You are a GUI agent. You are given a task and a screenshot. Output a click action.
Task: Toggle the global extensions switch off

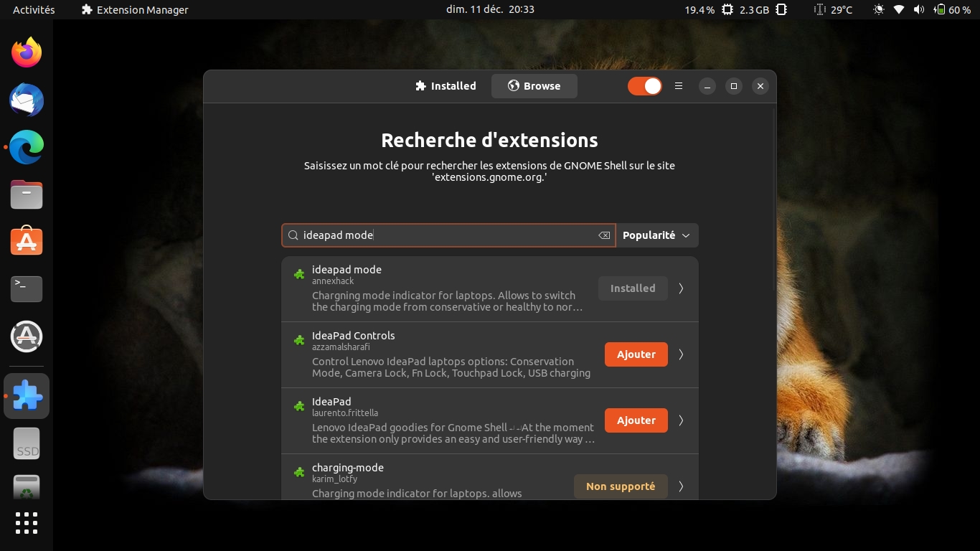(644, 86)
